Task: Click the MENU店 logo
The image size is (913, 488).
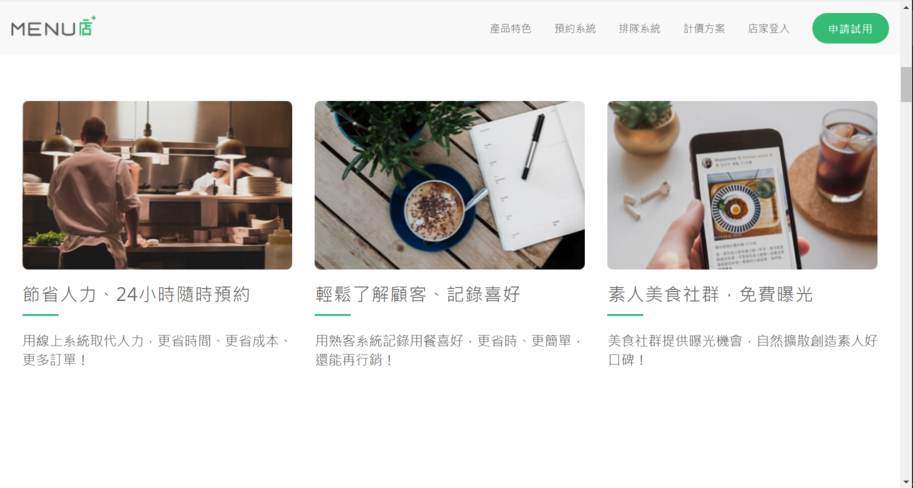Action: 53,27
